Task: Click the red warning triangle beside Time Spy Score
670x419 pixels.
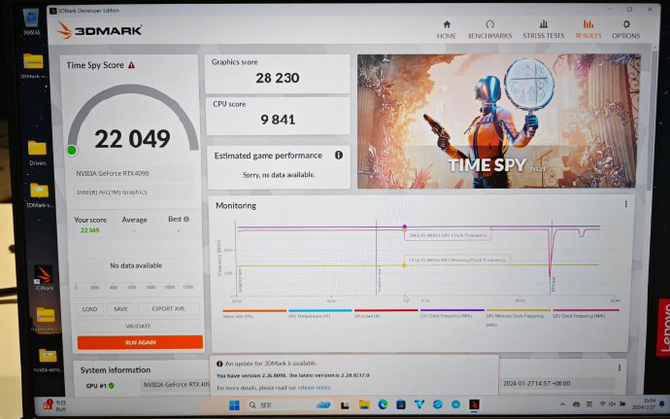Action: click(x=132, y=65)
